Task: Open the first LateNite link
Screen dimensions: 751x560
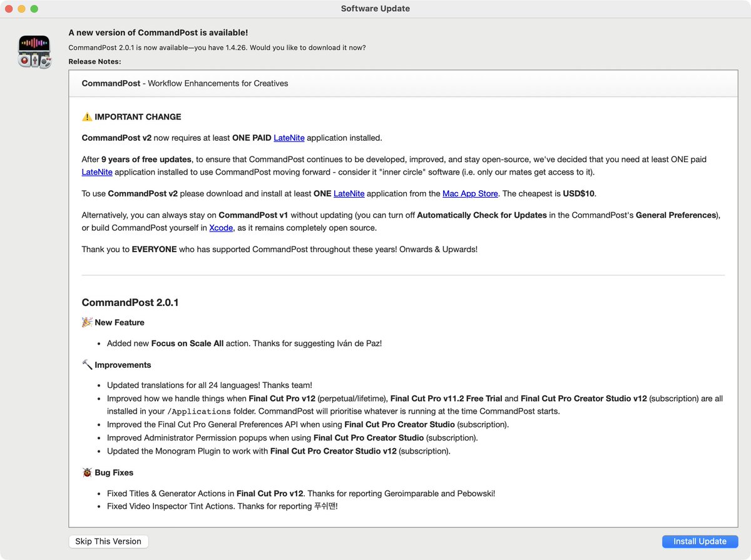Action: click(x=289, y=138)
